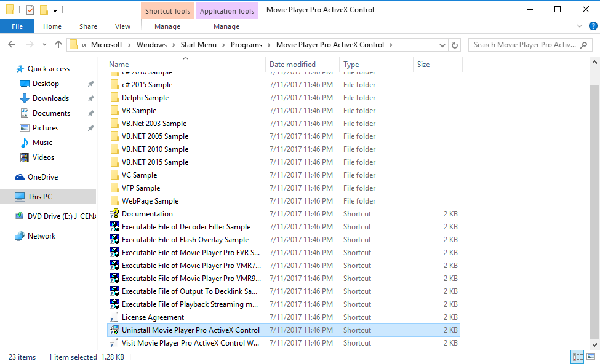Viewport: 600px width, 364px height.
Task: Expand the Quick Access Toolbar customization dropdown
Action: point(55,10)
